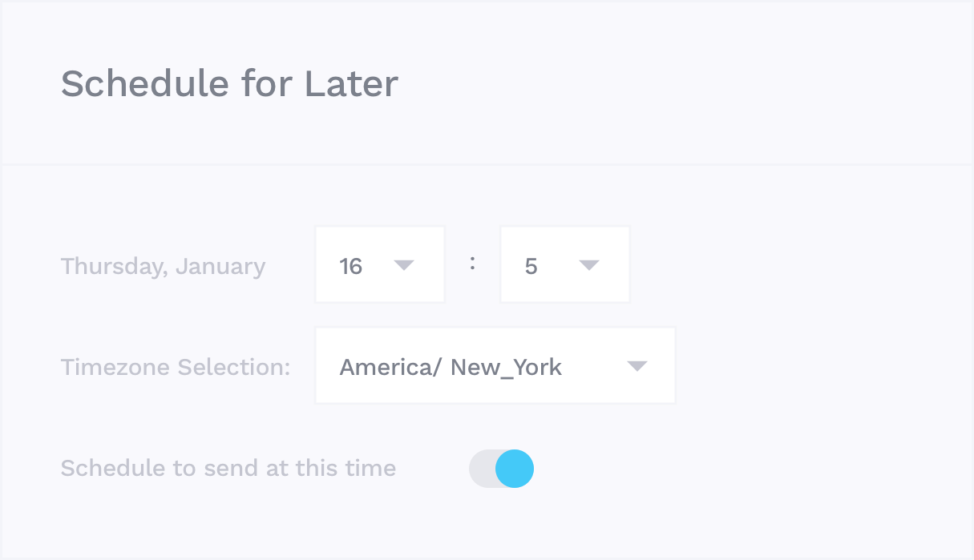This screenshot has height=560, width=974.
Task: Click the hour dropdown's arrow icon
Action: pos(404,265)
